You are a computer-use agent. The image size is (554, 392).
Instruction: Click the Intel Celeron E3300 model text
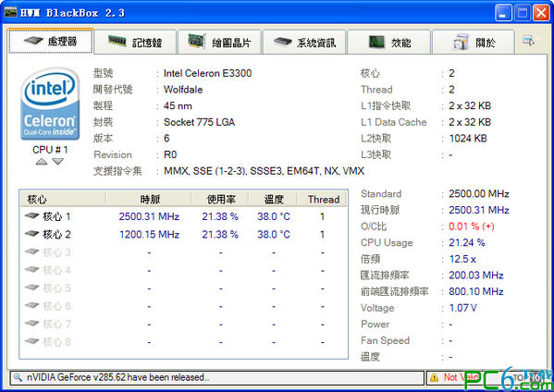pos(207,73)
